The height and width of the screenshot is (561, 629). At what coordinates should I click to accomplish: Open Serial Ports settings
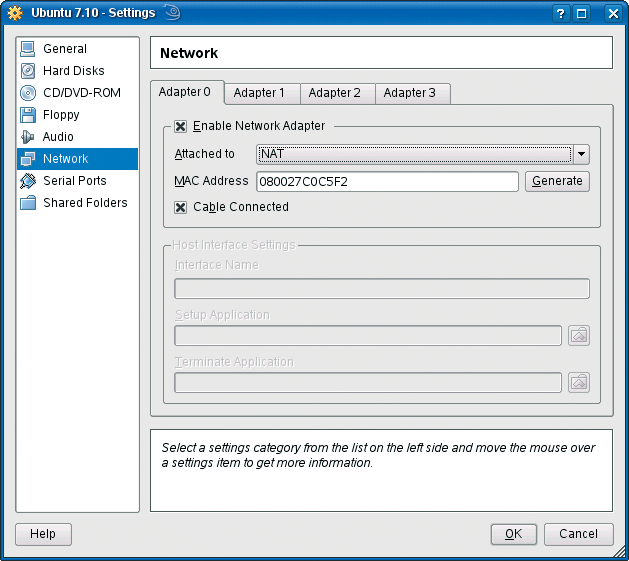point(77,181)
